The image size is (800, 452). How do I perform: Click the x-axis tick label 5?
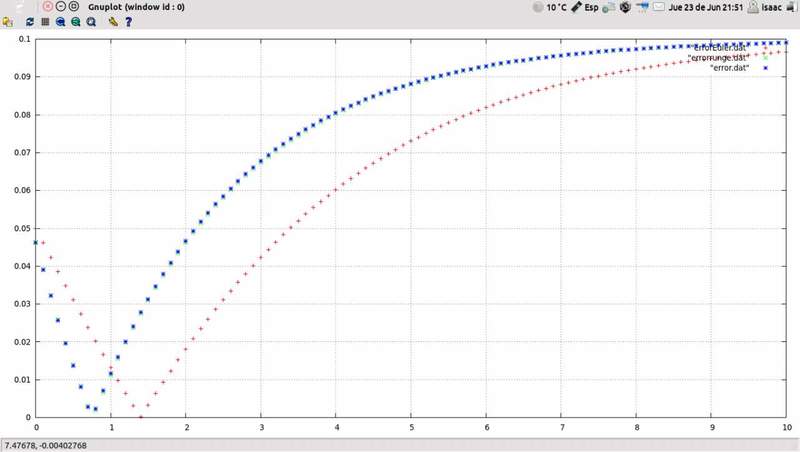[411, 427]
